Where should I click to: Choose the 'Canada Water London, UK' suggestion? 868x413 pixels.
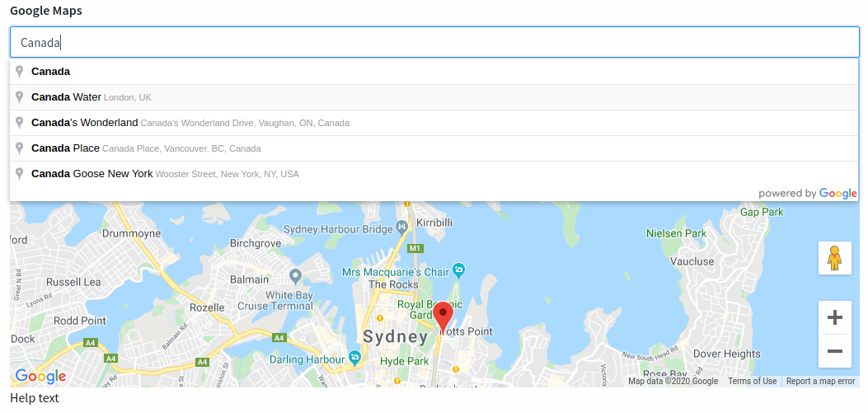(x=434, y=97)
